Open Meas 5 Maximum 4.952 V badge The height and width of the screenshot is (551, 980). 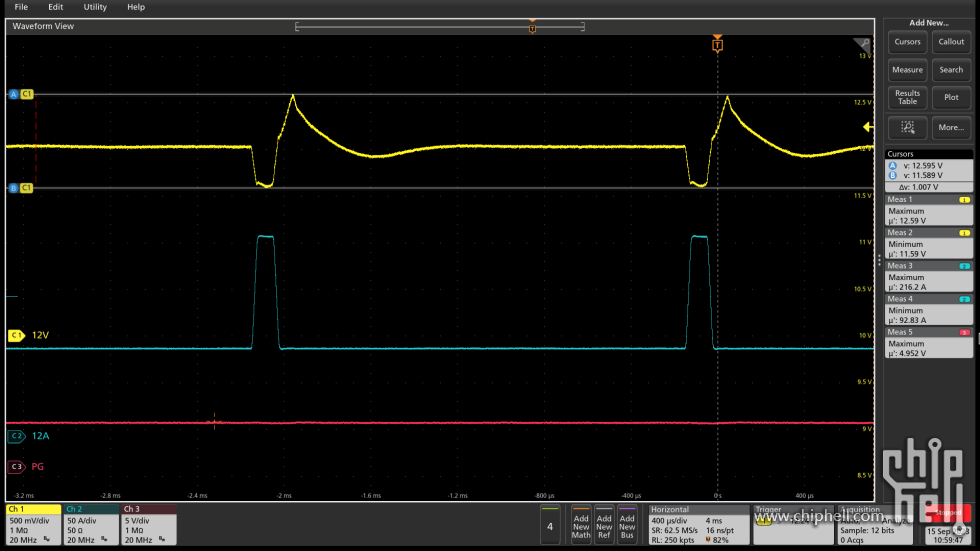pyautogui.click(x=928, y=342)
